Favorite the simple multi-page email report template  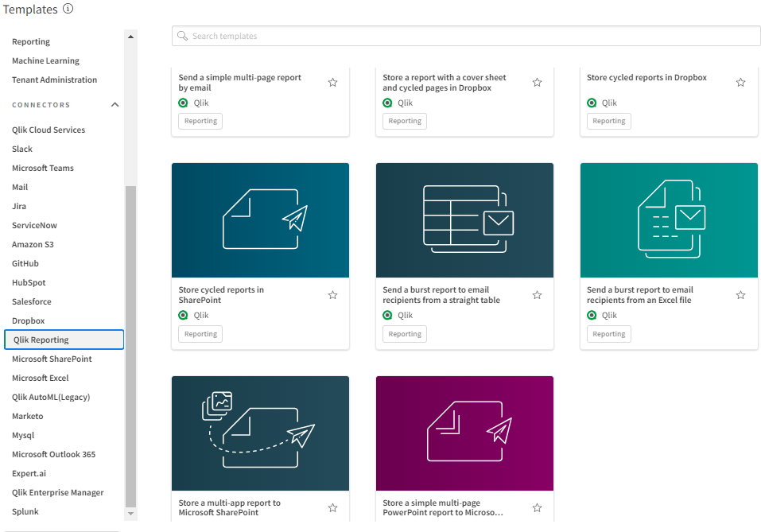click(332, 82)
